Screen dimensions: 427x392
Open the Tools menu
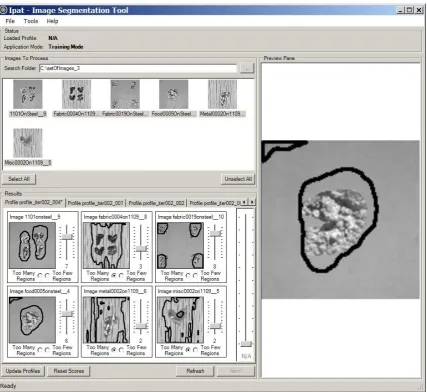point(31,21)
